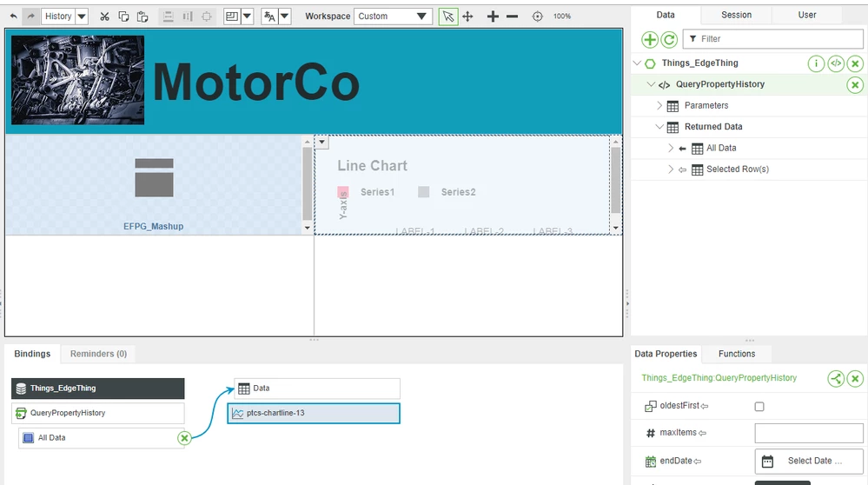Switch to the Reminders (0) tab
This screenshot has height=485, width=868.
(98, 354)
